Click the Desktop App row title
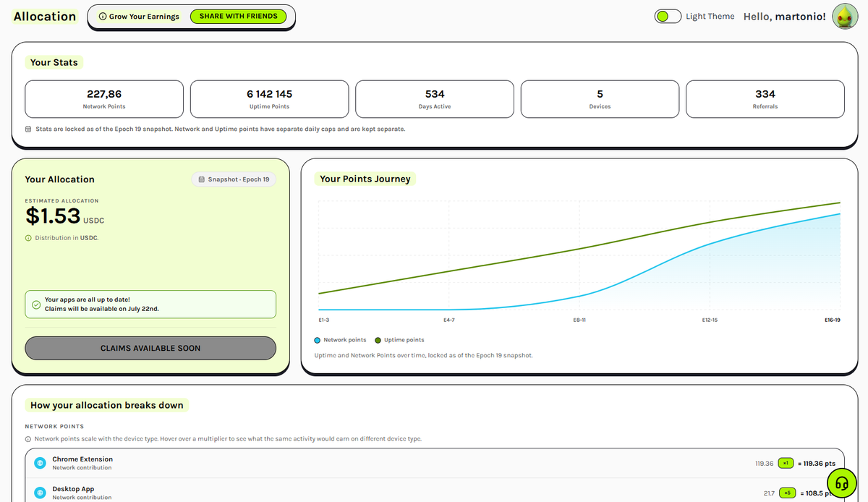The width and height of the screenshot is (868, 502). [73, 489]
